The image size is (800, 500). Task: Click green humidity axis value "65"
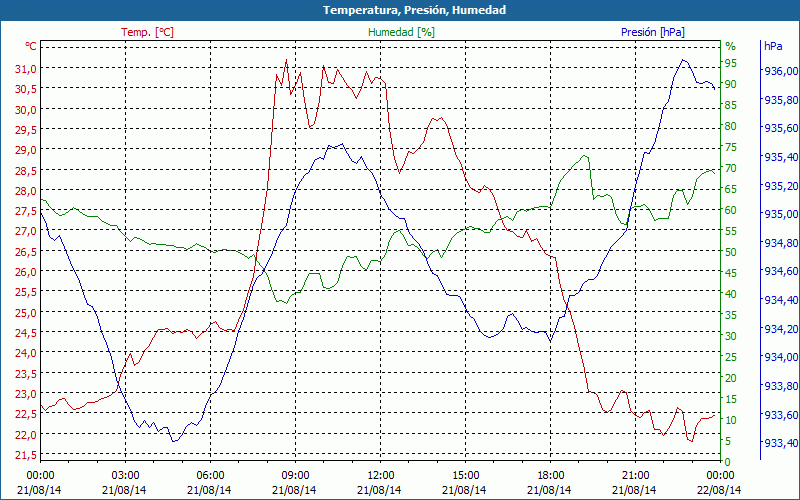tap(731, 189)
